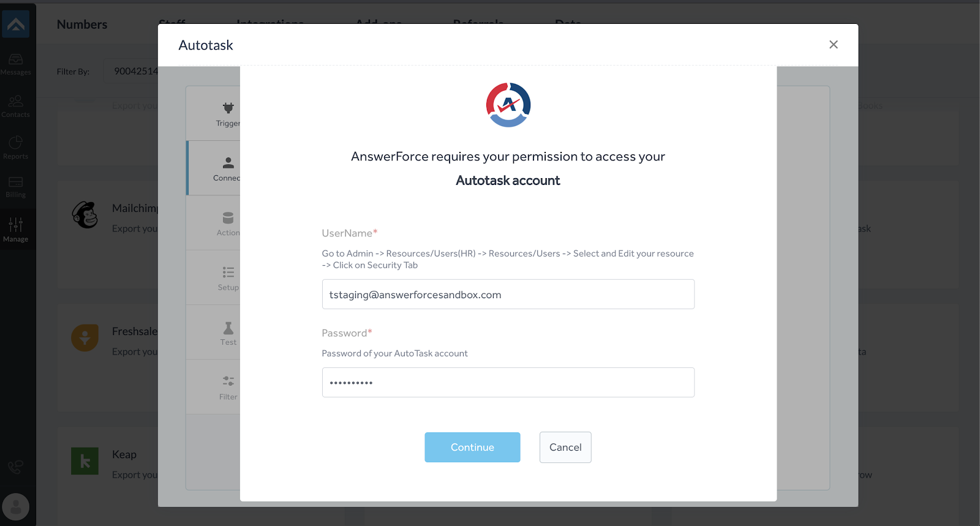Click the Mailchimp logo icon
980x526 pixels.
(85, 215)
